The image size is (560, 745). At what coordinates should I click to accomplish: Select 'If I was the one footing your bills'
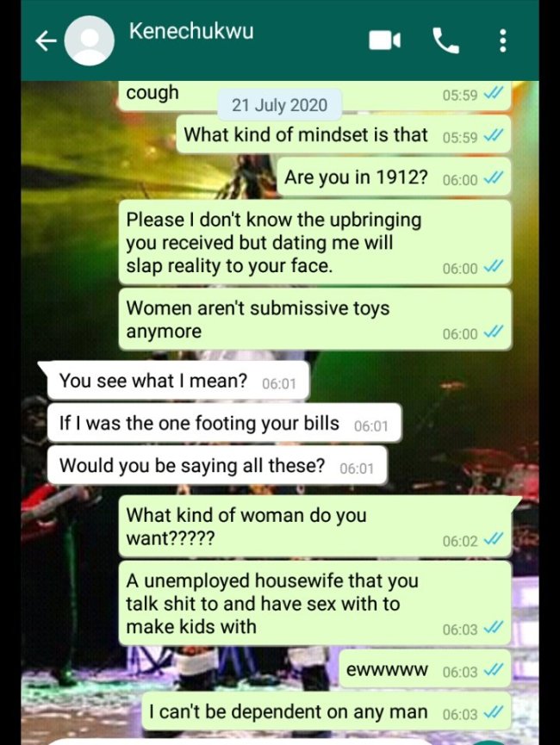pos(224,423)
